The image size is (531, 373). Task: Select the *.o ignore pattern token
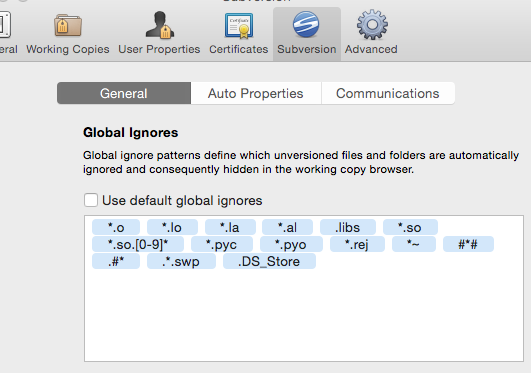coord(116,227)
